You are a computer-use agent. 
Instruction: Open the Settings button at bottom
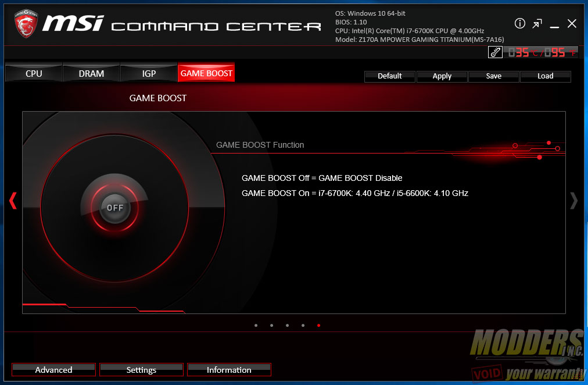(x=141, y=370)
